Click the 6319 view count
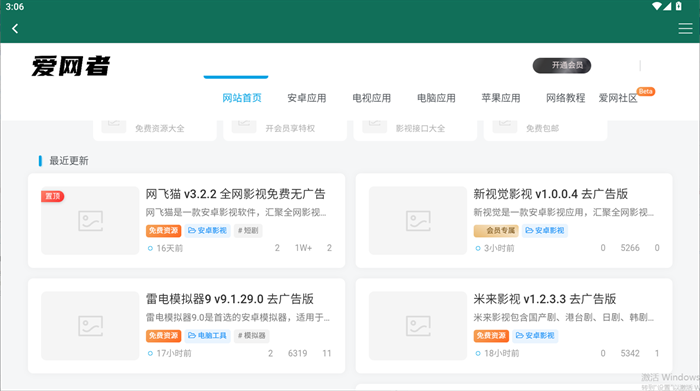 (x=297, y=354)
